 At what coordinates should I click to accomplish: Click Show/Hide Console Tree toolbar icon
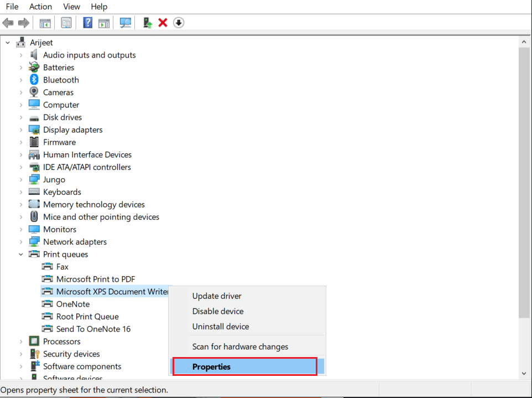click(45, 23)
